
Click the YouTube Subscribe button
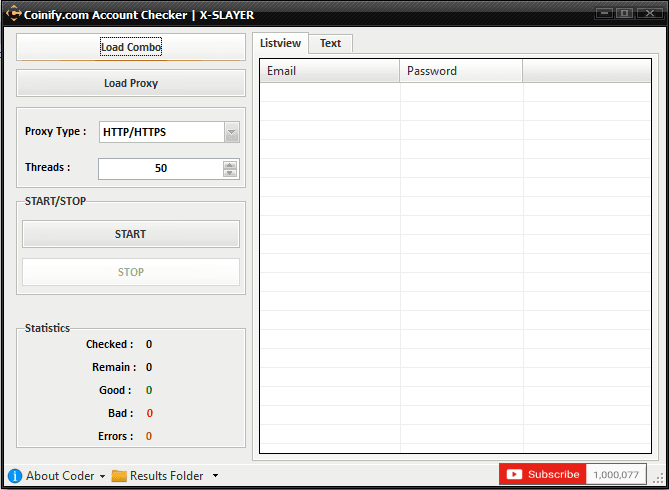click(x=543, y=474)
